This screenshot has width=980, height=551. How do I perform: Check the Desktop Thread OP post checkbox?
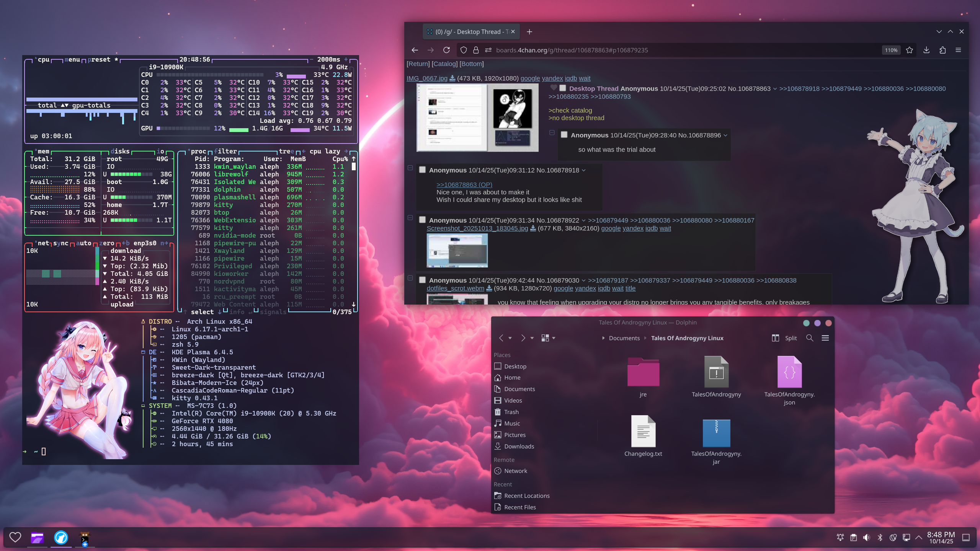562,88
